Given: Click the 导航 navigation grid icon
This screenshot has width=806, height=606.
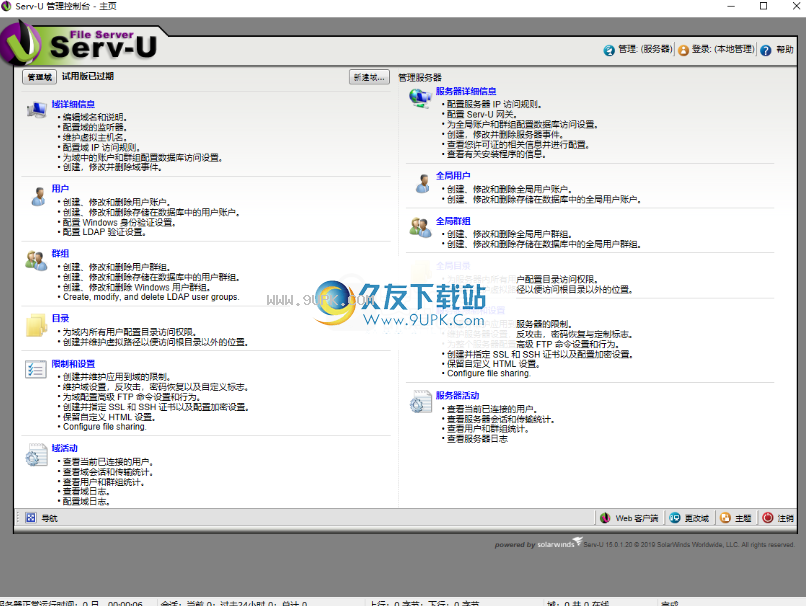Looking at the screenshot, I should click(31, 518).
